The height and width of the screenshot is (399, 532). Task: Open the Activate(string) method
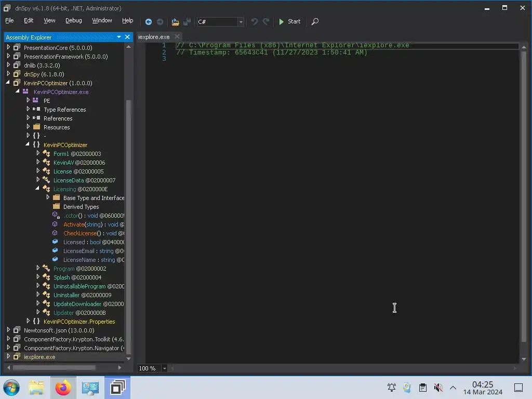point(94,224)
